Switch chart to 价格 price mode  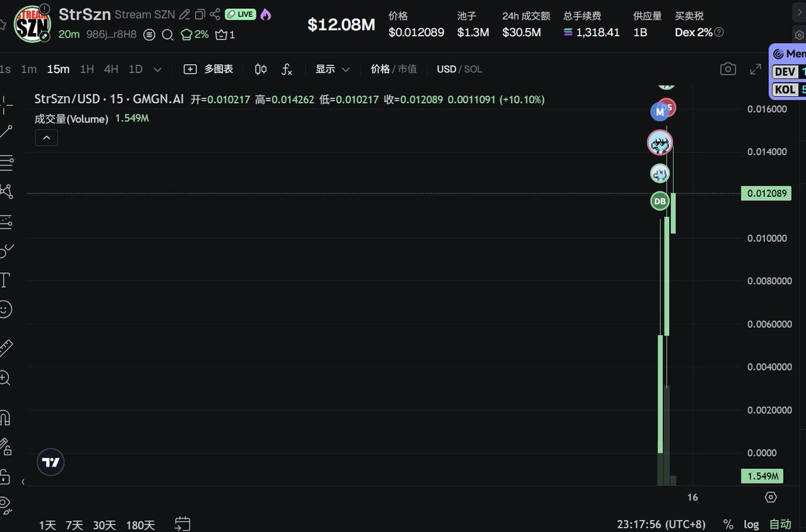click(x=380, y=69)
